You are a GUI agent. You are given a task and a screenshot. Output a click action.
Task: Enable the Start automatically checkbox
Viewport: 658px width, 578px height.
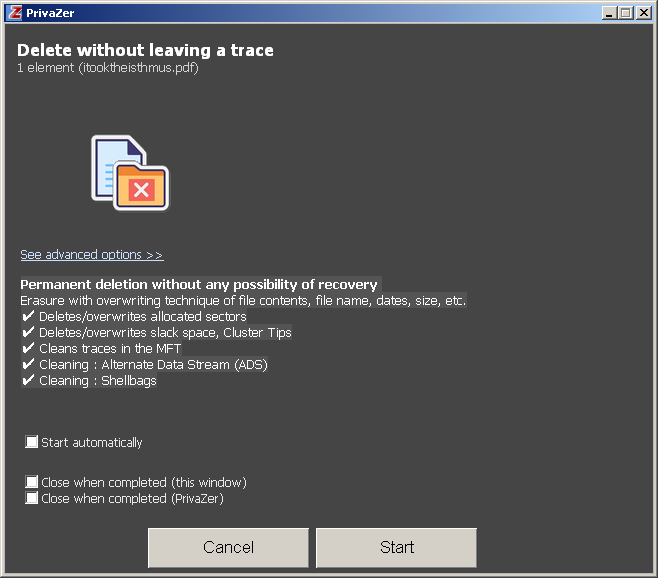(x=31, y=442)
